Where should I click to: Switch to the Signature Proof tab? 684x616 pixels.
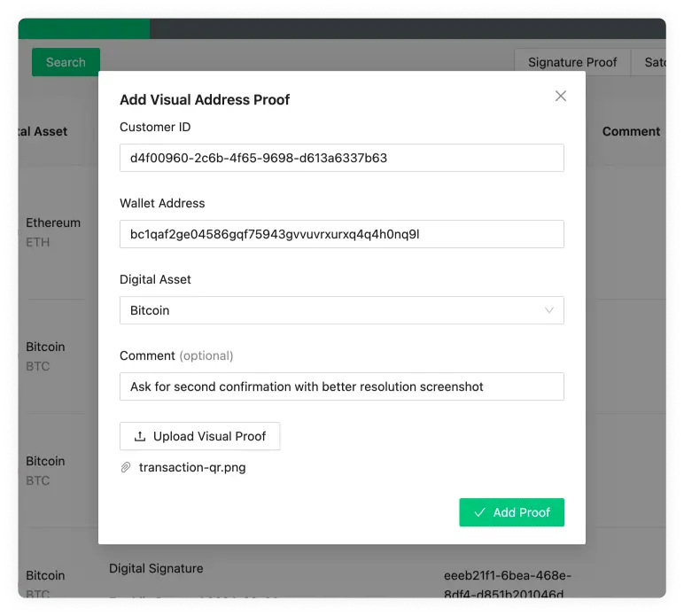pos(571,62)
